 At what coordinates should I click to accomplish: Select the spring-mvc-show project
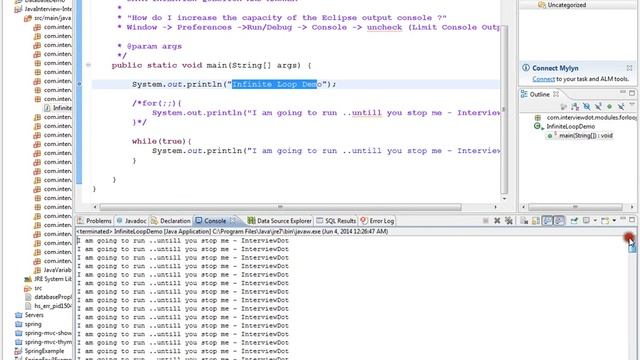[43, 333]
